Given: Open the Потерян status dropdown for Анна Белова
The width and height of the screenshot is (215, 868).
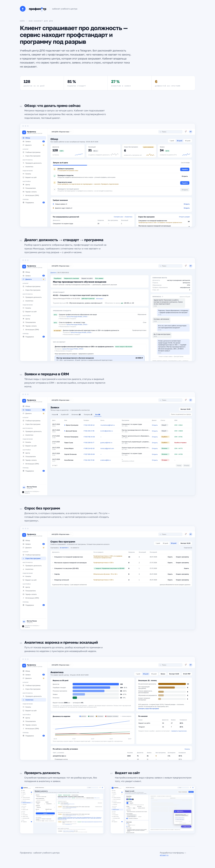Looking at the screenshot, I should 165,460.
